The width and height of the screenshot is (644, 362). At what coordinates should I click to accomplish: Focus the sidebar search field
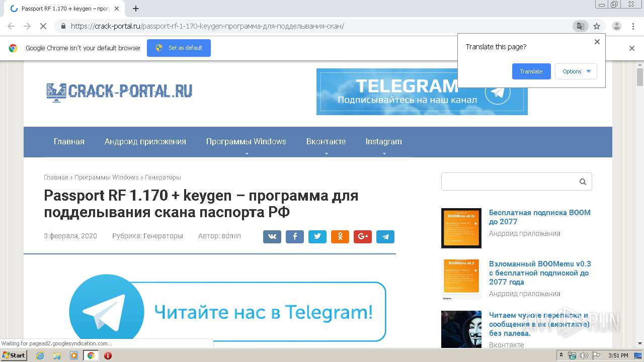pyautogui.click(x=516, y=182)
